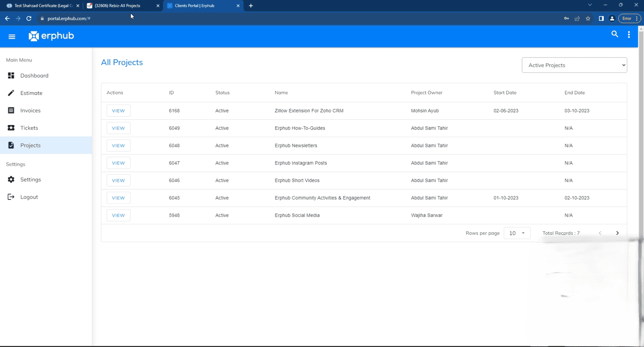Open the Active Projects filter dropdown
This screenshot has height=347, width=644.
point(574,65)
